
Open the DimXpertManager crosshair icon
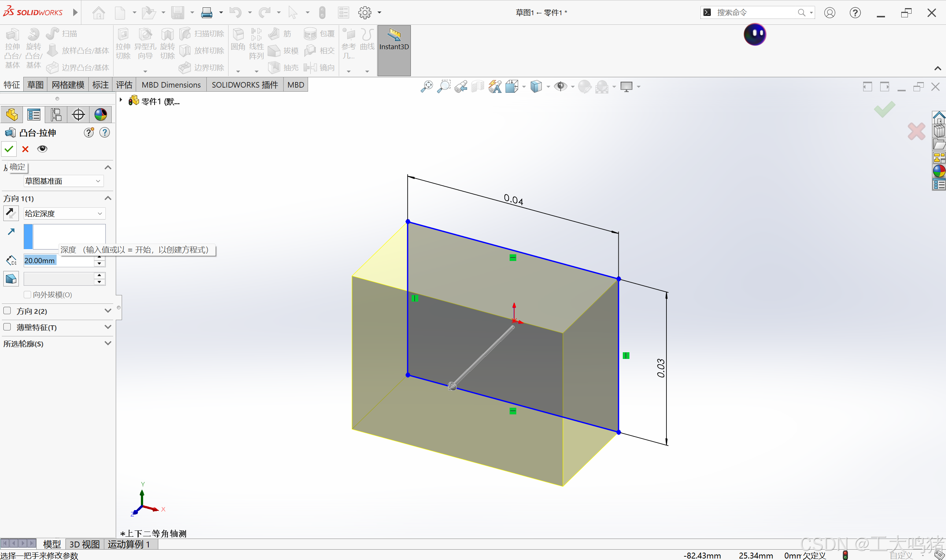(78, 115)
